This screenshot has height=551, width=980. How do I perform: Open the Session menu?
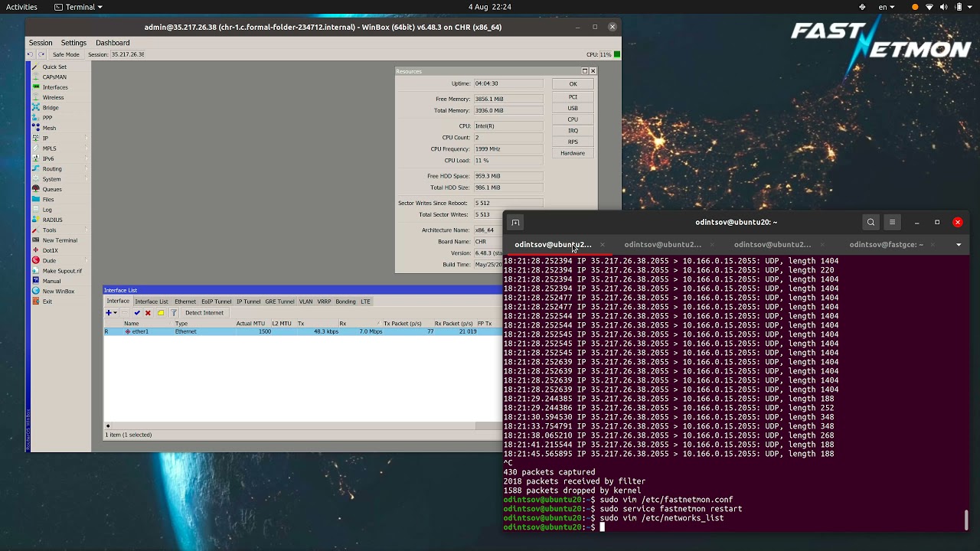coord(41,43)
